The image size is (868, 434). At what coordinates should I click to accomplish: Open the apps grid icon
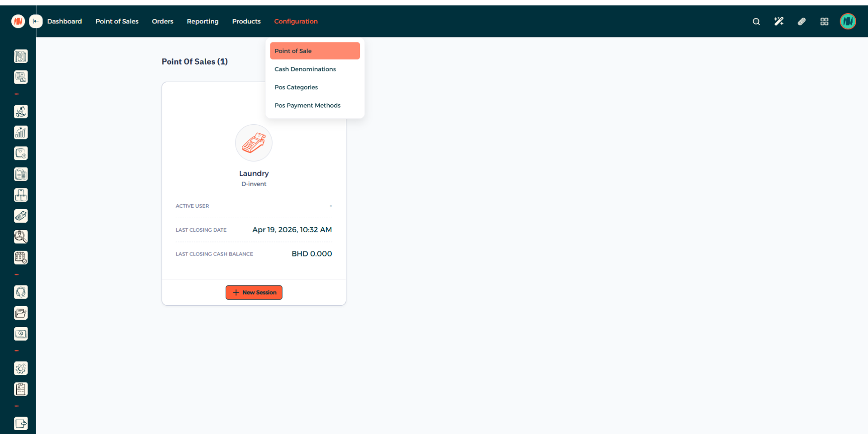824,22
